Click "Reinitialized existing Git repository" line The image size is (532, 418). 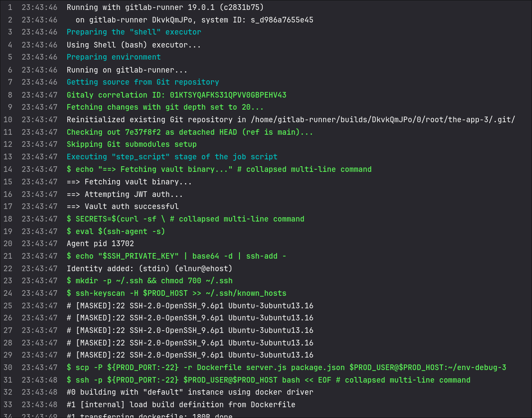click(x=291, y=120)
